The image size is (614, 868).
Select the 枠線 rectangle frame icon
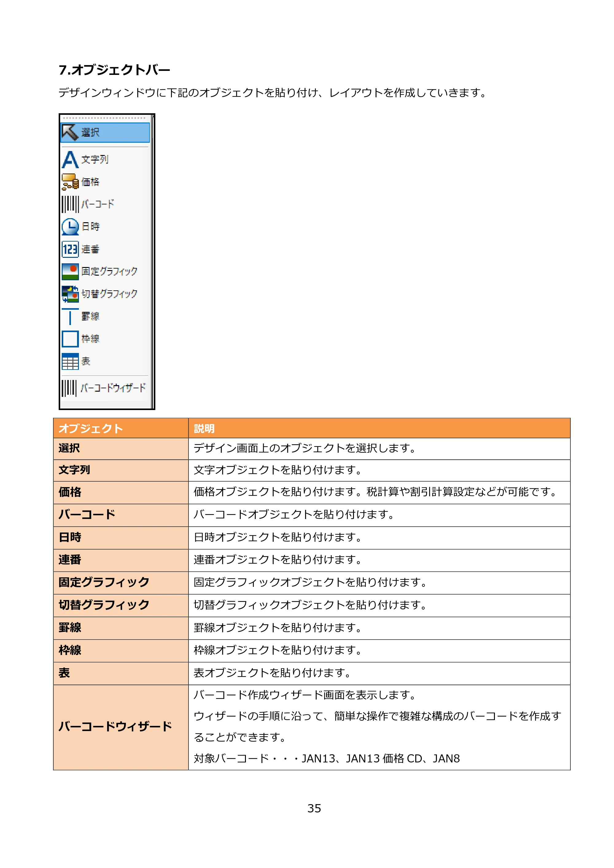coord(70,339)
